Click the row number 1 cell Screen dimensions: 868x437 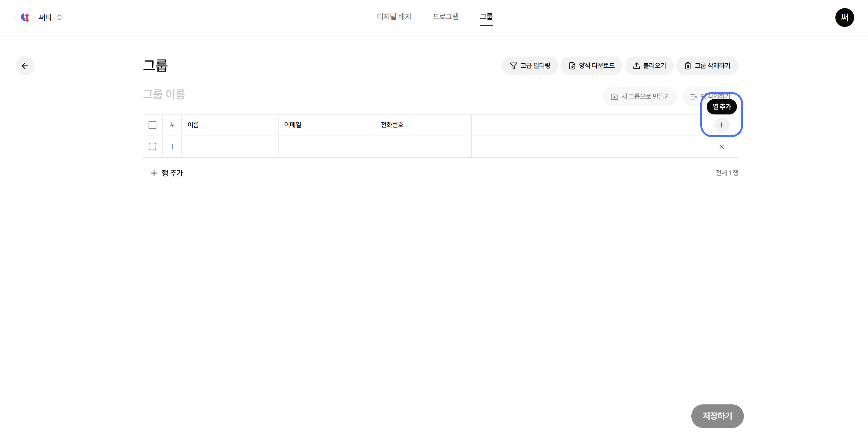(172, 147)
